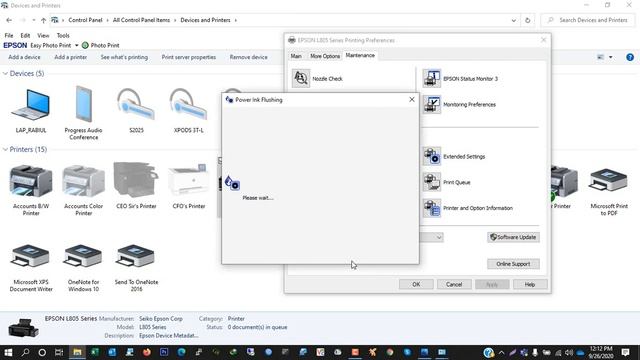
Task: Go up one folder level arrow
Action: 43,20
